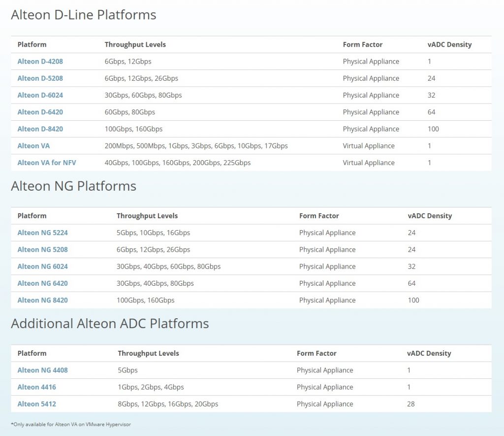
Task: Click '100Gbps, 160Gbps' in NG 8420 row
Action: tap(146, 300)
